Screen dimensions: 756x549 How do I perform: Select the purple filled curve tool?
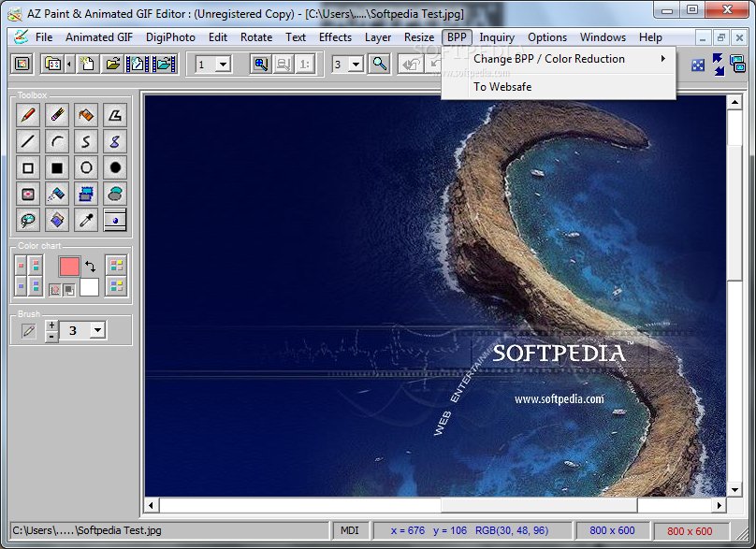coord(115,141)
